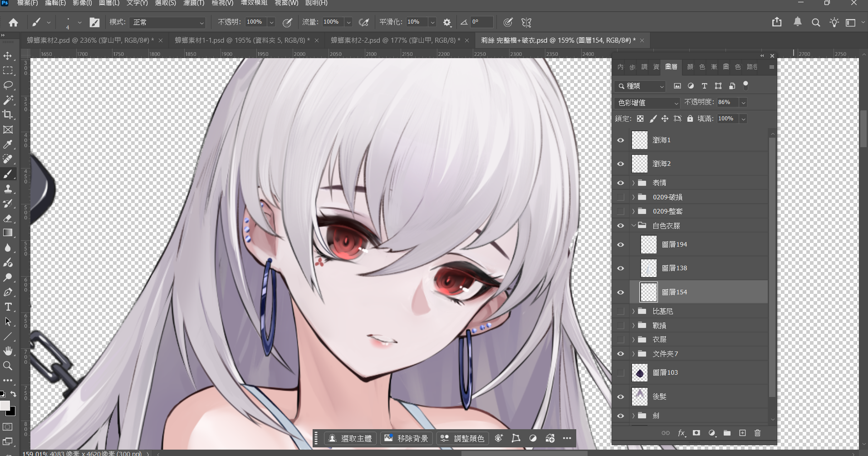Create a new layer with plus icon
The height and width of the screenshot is (456, 868).
(x=742, y=433)
